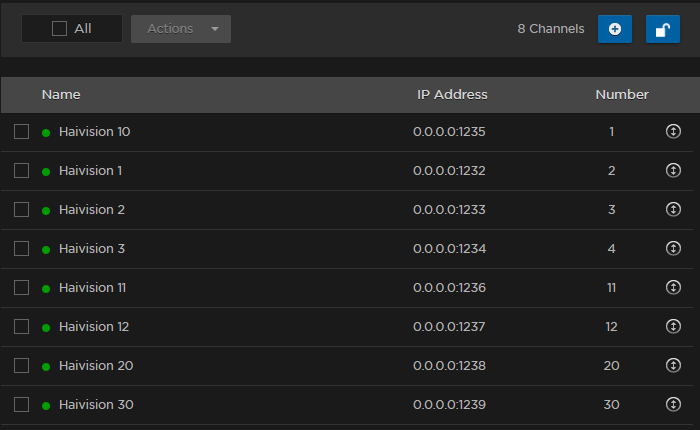This screenshot has height=430, width=700.
Task: Click the add channel plus button
Action: pyautogui.click(x=614, y=29)
